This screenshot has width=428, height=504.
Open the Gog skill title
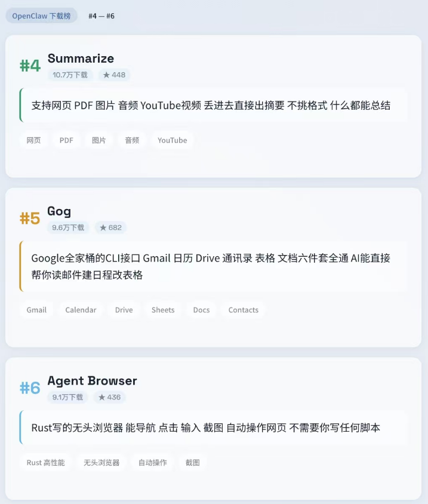point(59,211)
